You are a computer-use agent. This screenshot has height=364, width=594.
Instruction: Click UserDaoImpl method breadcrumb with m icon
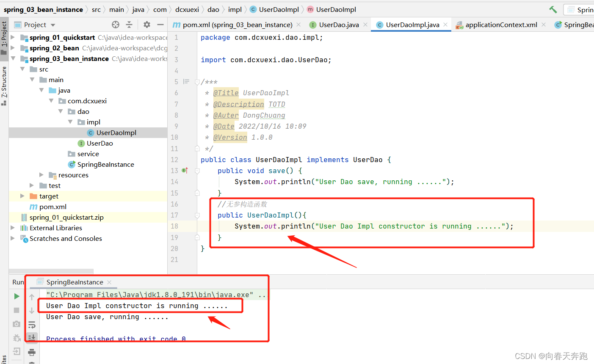332,9
